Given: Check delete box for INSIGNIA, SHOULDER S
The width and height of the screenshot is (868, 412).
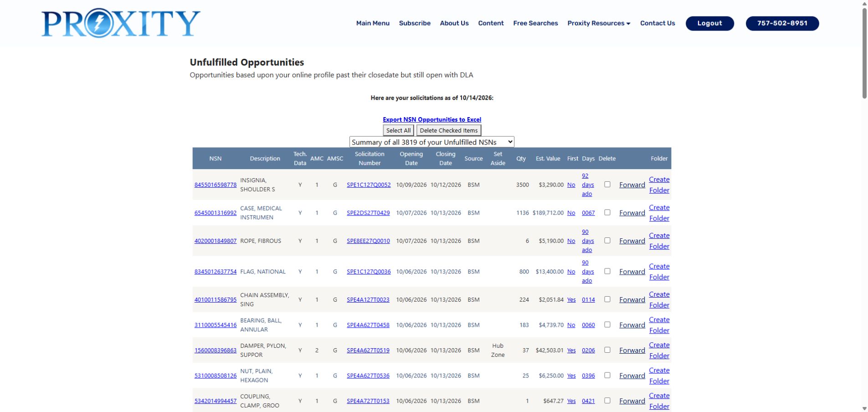Looking at the screenshot, I should click(x=607, y=185).
